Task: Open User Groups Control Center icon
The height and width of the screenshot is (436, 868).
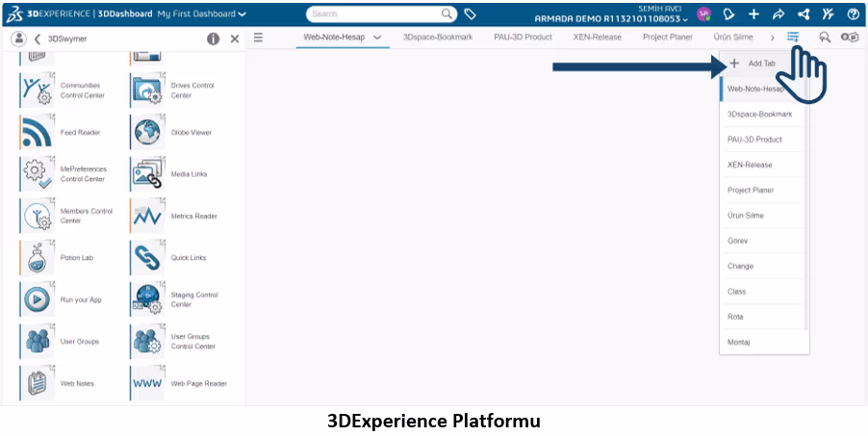Action: pyautogui.click(x=148, y=342)
